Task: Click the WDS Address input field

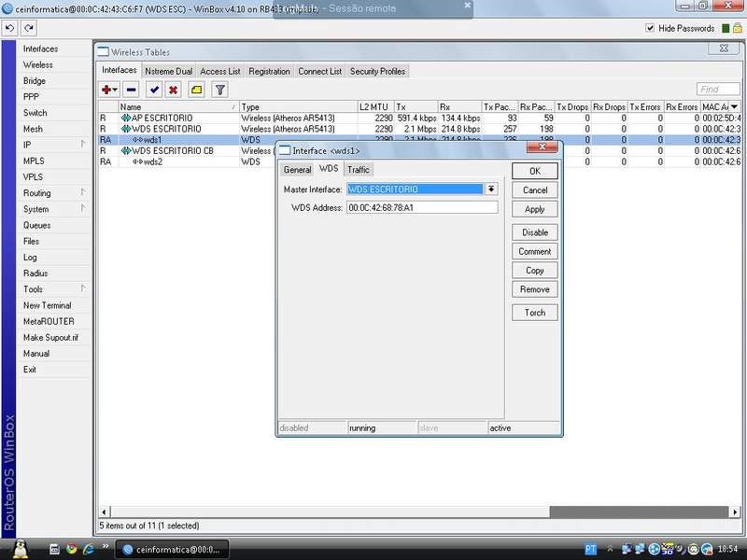Action: [x=421, y=207]
